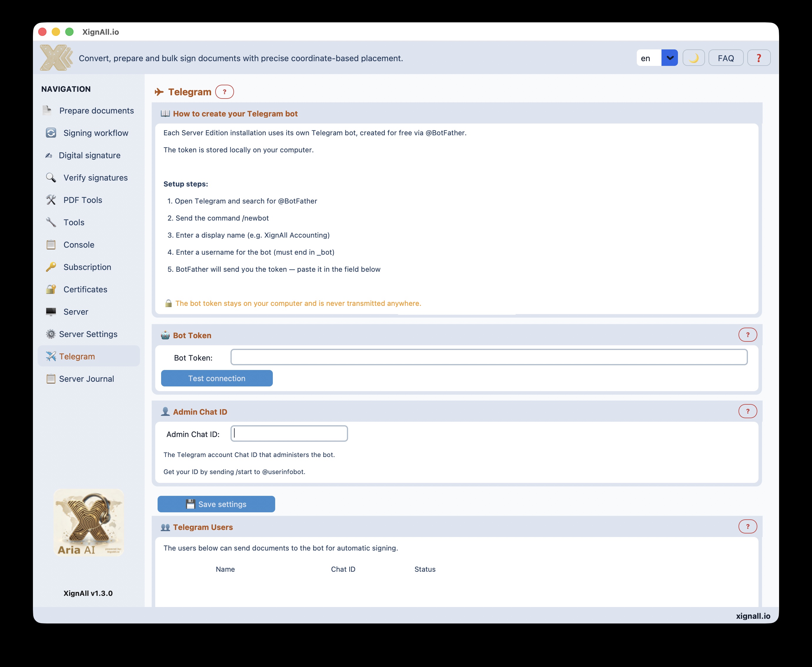The width and height of the screenshot is (812, 667).
Task: Click the Prepare documents page icon
Action: coord(47,111)
